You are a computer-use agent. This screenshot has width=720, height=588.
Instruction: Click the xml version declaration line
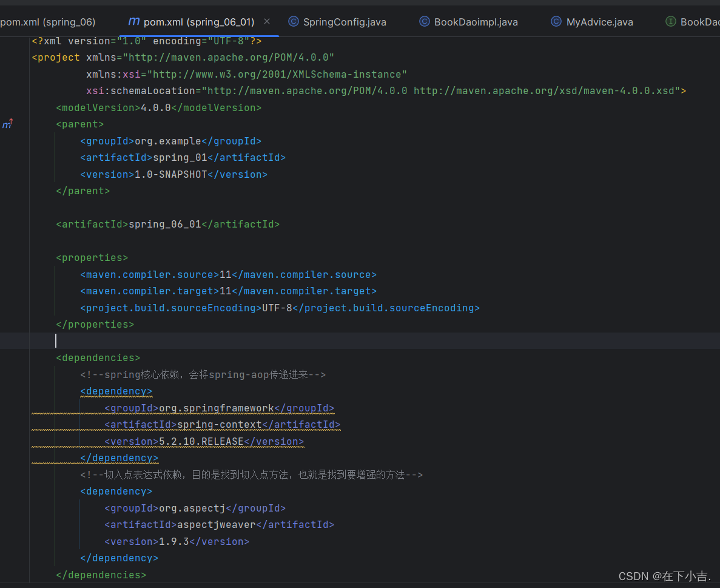[x=146, y=41]
